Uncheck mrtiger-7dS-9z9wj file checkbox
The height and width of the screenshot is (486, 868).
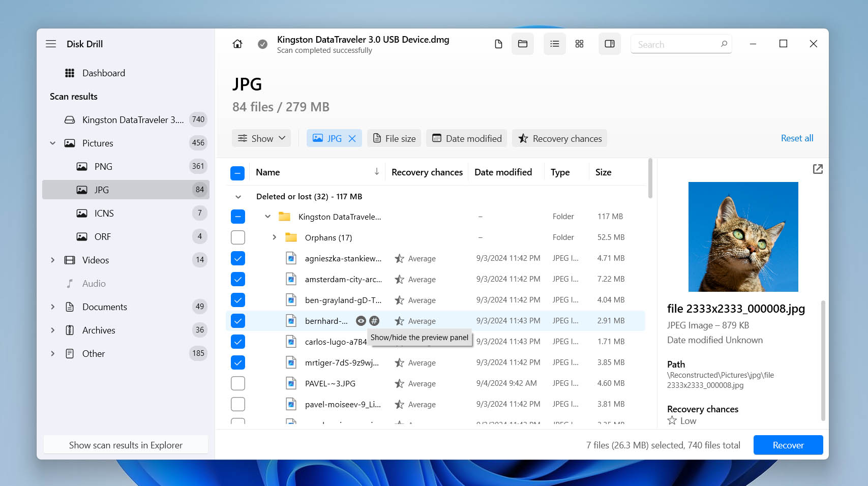237,362
